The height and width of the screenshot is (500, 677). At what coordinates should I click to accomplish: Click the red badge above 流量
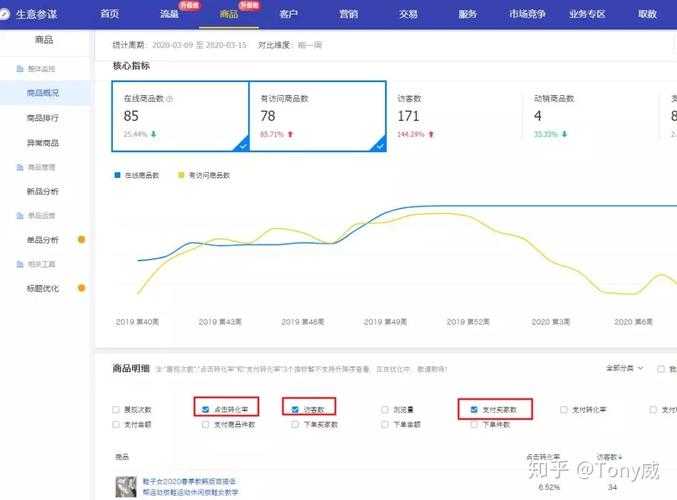tap(189, 5)
